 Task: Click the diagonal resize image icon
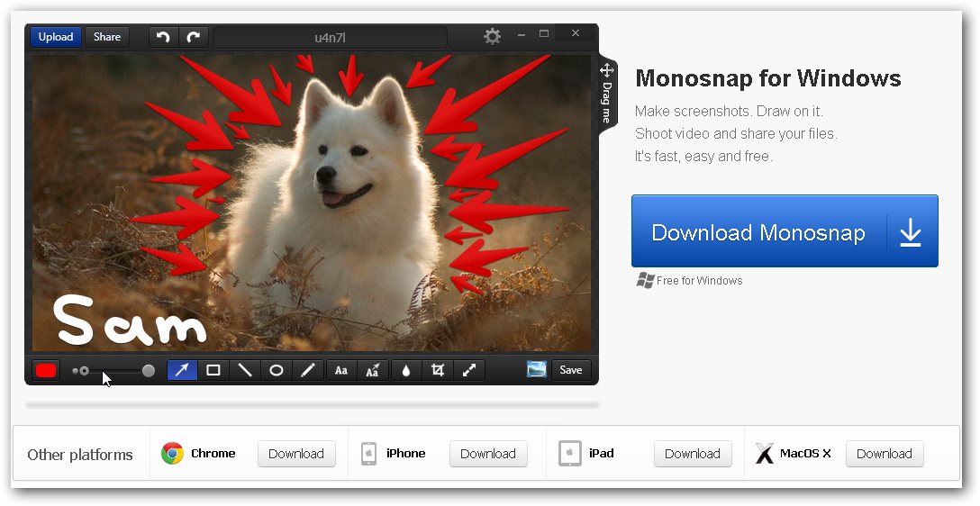point(468,370)
